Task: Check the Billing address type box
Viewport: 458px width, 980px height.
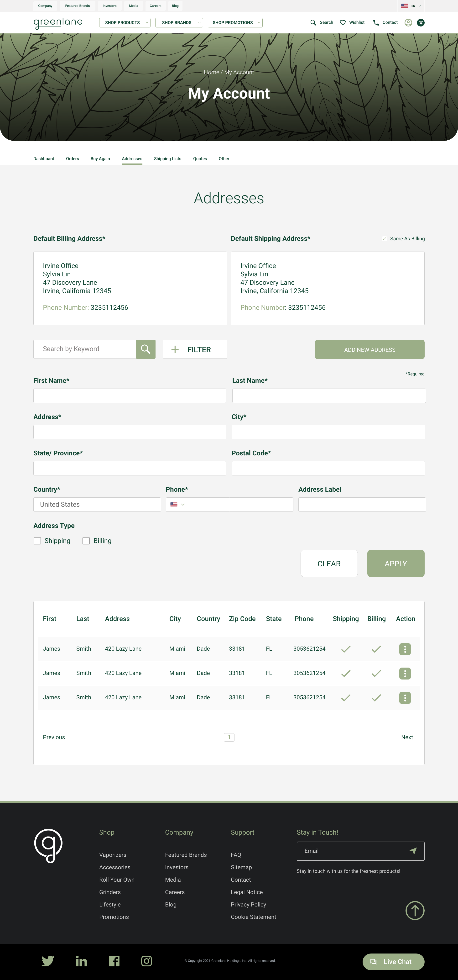Action: (x=86, y=541)
